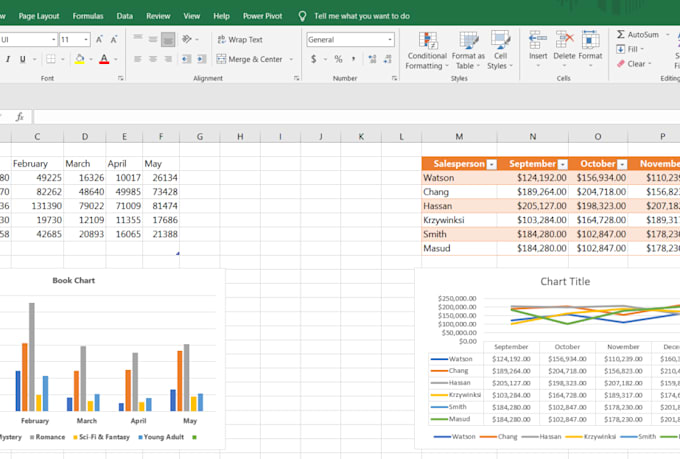
Task: Click the Insert Function fx icon
Action: click(20, 117)
